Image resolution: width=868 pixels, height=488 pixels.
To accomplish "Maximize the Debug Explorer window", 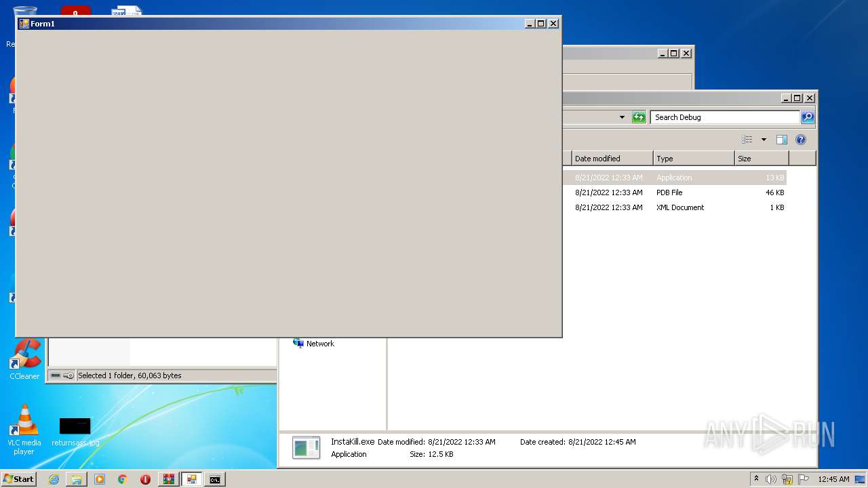I will pos(797,98).
